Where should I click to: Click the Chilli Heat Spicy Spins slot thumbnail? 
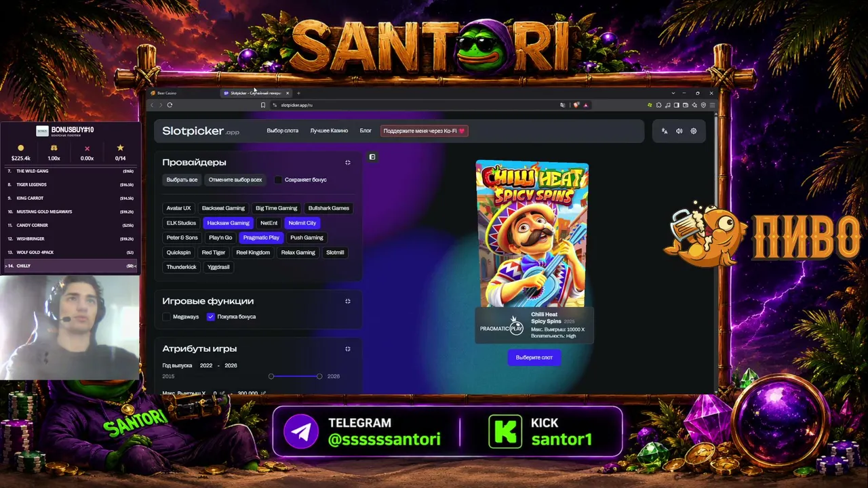(532, 234)
